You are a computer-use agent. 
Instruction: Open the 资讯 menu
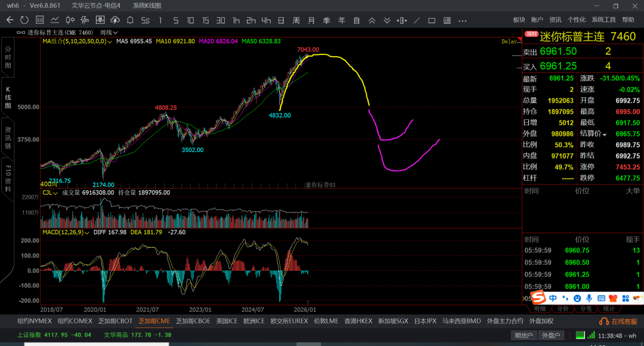(x=555, y=20)
